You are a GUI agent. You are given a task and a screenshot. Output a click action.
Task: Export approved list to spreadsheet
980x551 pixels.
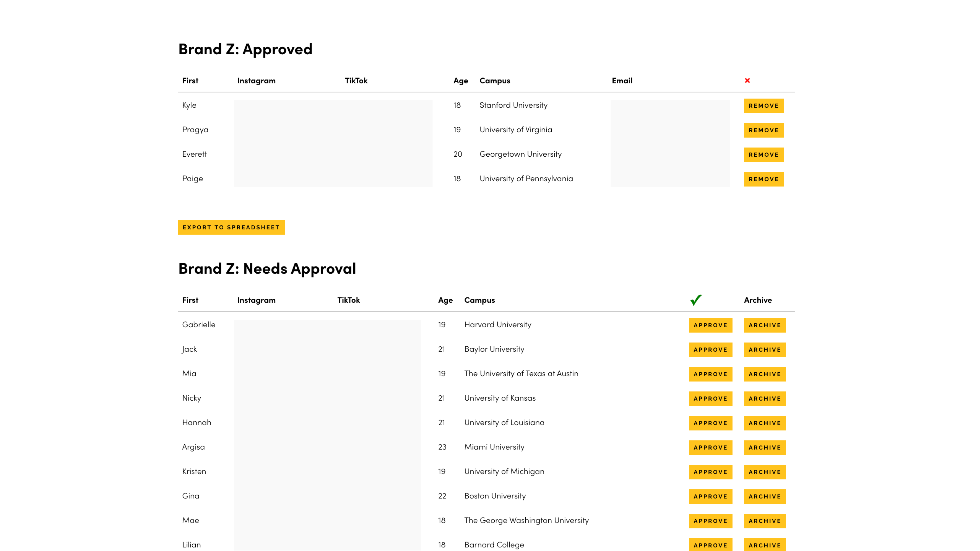(231, 227)
